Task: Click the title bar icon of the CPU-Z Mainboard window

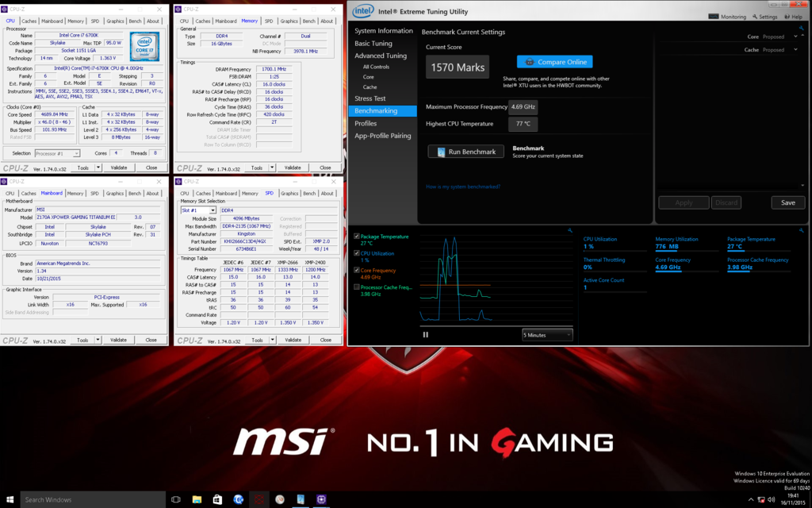Action: coord(4,182)
